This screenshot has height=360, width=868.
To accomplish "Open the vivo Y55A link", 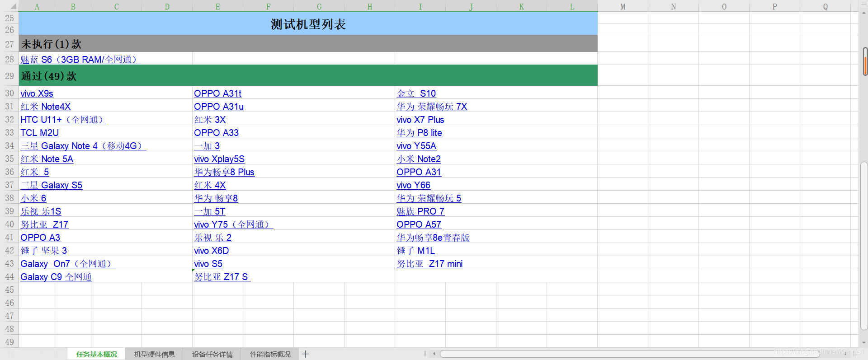I will (x=416, y=146).
